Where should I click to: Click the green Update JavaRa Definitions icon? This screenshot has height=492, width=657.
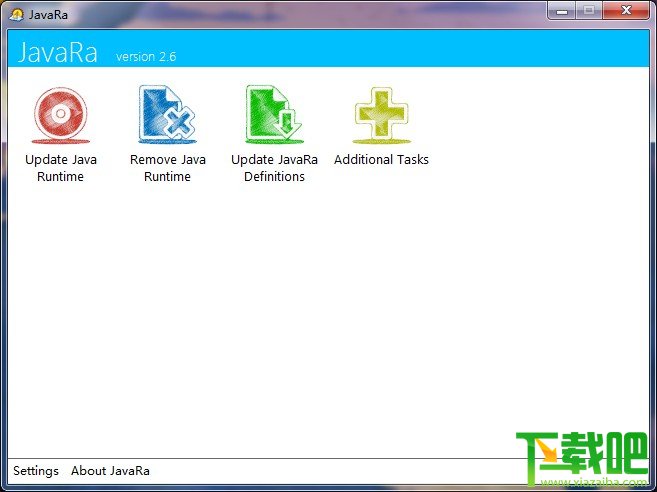coord(274,114)
